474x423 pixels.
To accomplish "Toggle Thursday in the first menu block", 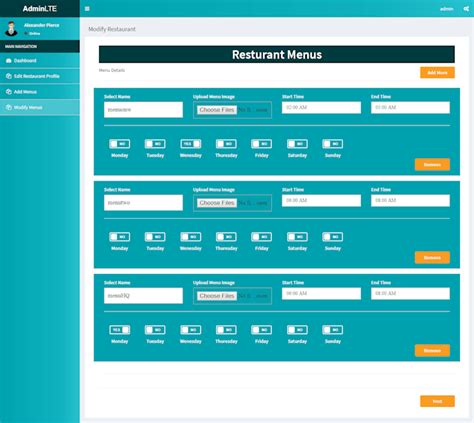I will (226, 144).
